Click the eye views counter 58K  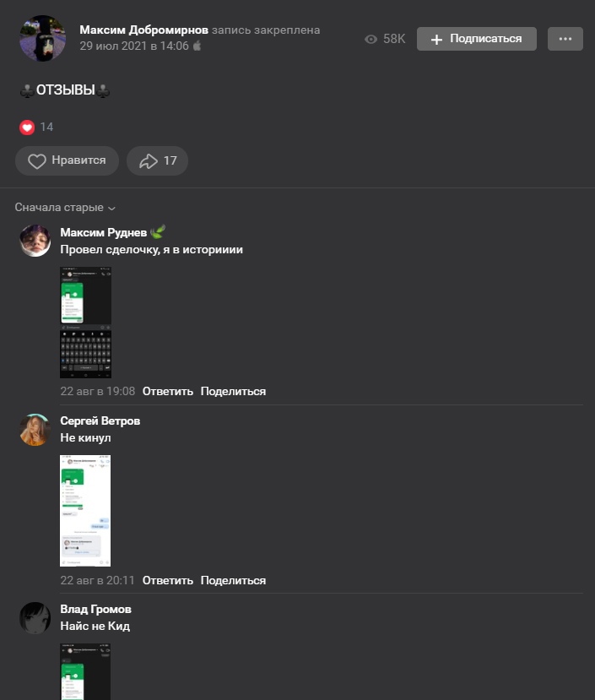click(x=385, y=39)
